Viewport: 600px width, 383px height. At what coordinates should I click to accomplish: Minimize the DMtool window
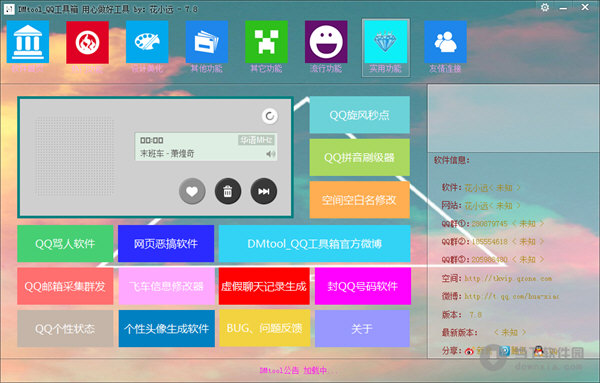(x=564, y=8)
